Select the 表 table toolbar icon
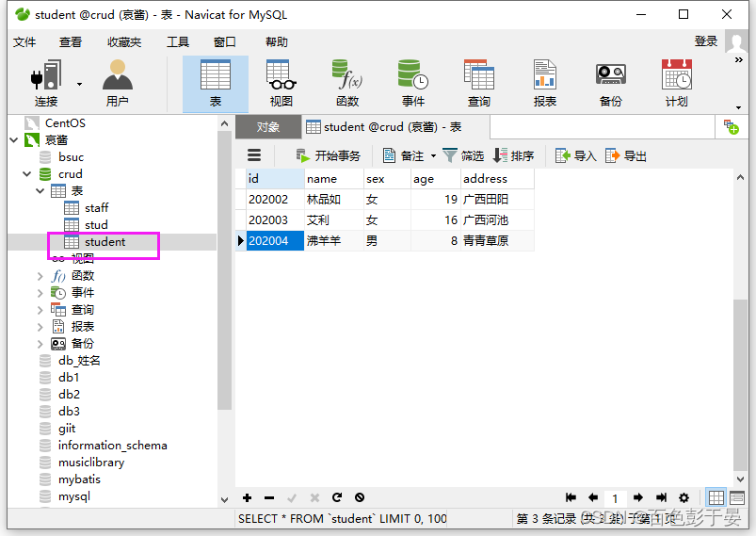The height and width of the screenshot is (536, 756). tap(216, 84)
